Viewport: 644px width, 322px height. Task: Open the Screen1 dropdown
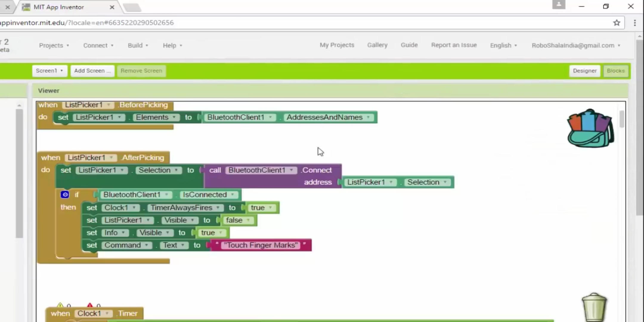[49, 71]
